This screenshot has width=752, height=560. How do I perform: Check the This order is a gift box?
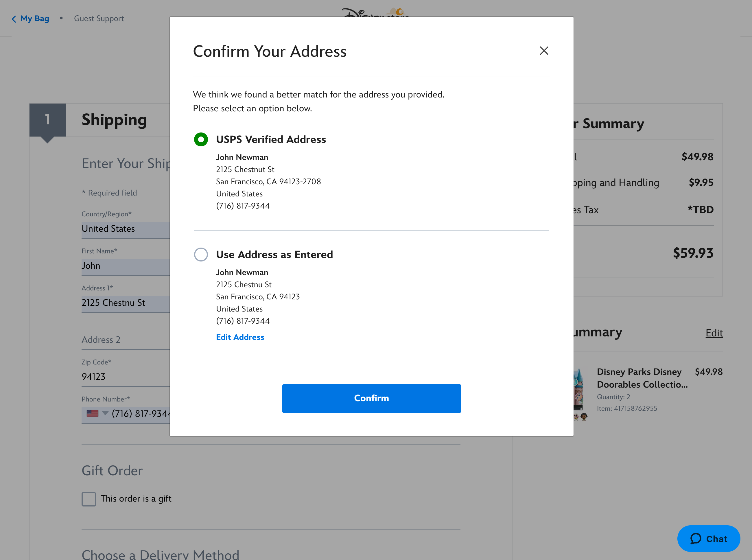click(x=89, y=499)
